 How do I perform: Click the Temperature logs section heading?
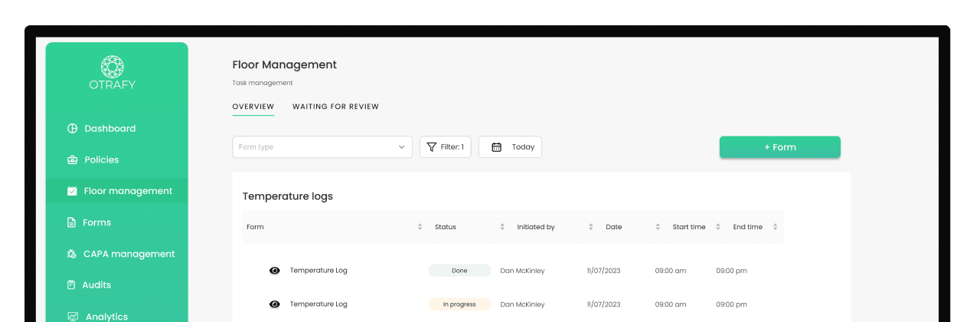288,196
